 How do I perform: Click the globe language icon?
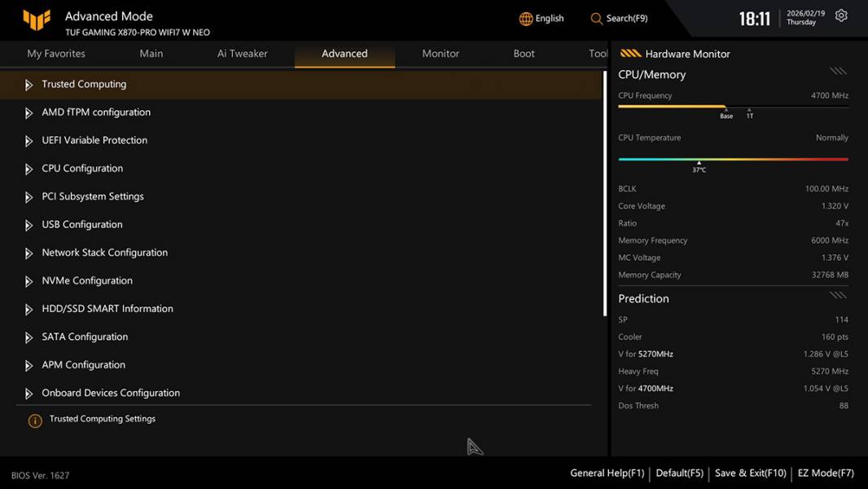click(x=526, y=19)
